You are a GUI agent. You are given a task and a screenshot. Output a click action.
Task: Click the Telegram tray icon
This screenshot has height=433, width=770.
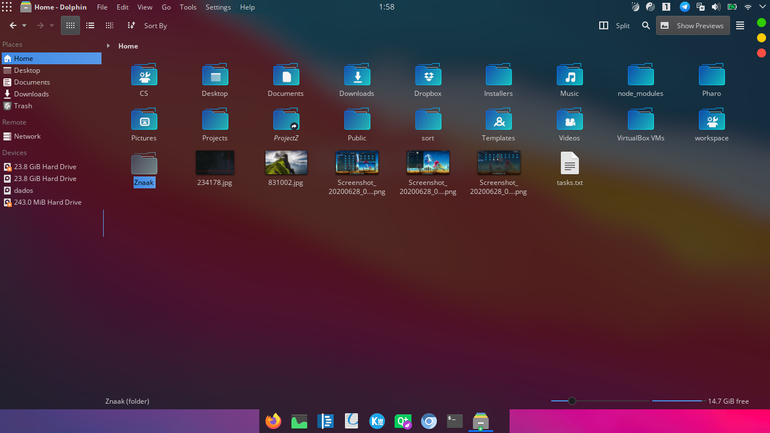click(x=684, y=7)
